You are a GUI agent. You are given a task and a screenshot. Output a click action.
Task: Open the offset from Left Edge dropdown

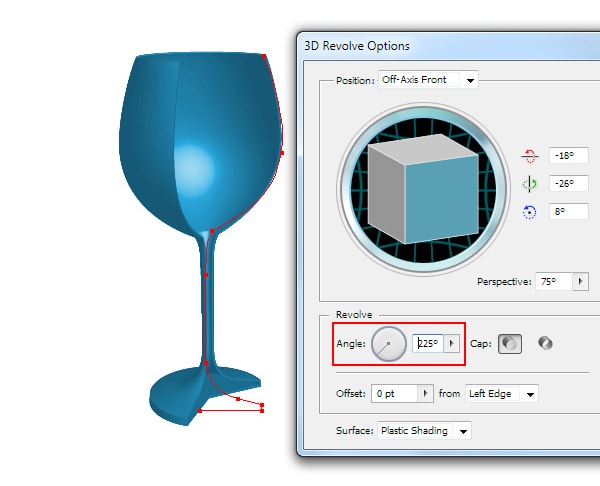point(502,394)
